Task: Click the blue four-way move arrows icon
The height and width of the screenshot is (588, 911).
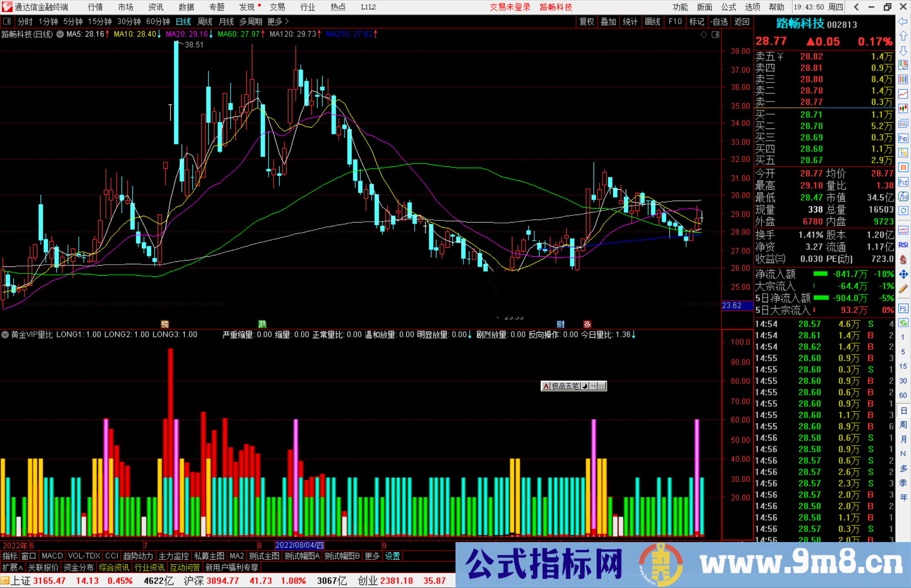Action: pos(903,274)
